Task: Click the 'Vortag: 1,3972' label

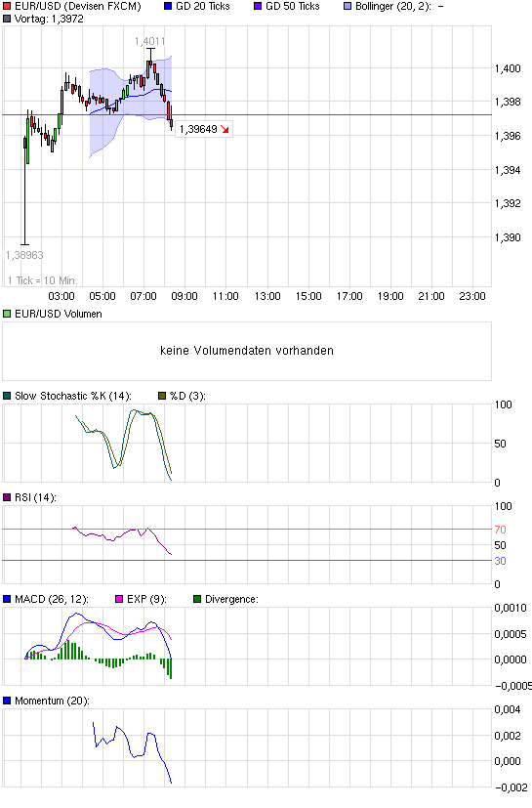Action: coord(49,19)
